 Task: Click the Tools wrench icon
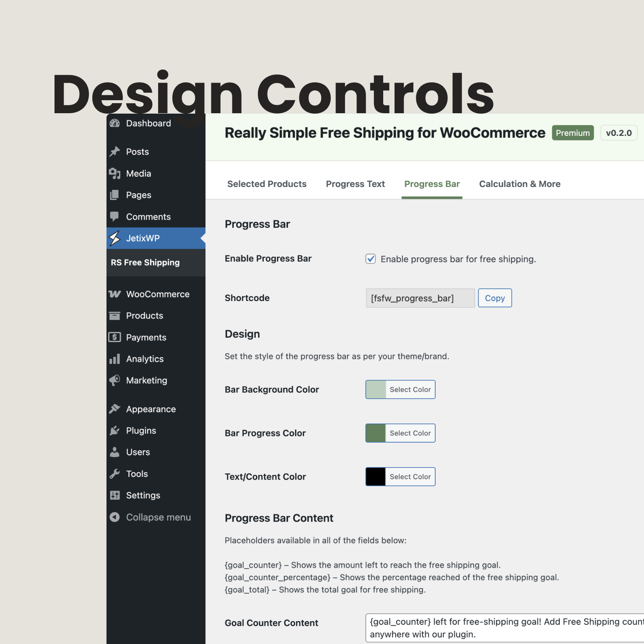tap(114, 474)
